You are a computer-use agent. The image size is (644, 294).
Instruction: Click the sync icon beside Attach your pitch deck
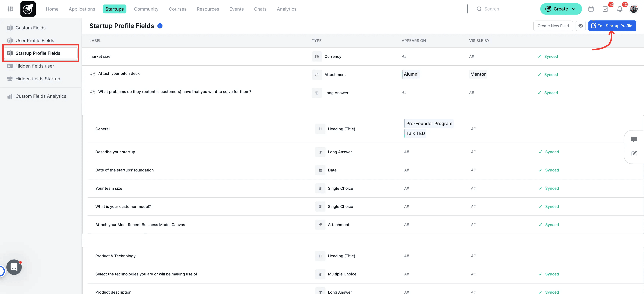[x=93, y=74]
